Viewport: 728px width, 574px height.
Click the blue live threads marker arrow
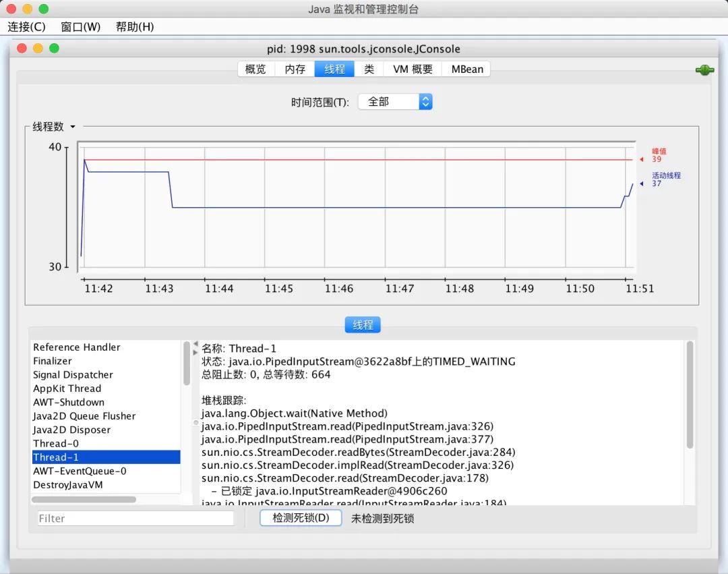pos(641,183)
